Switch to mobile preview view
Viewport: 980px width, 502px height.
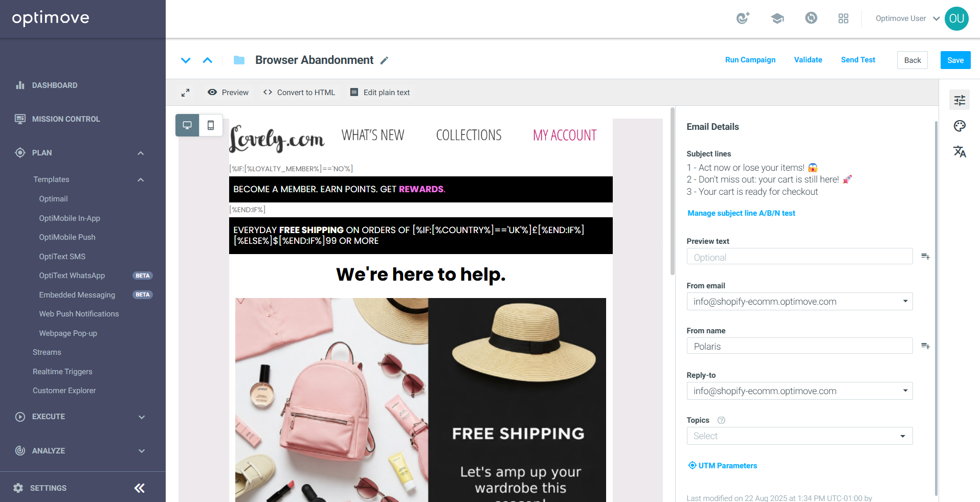(211, 125)
